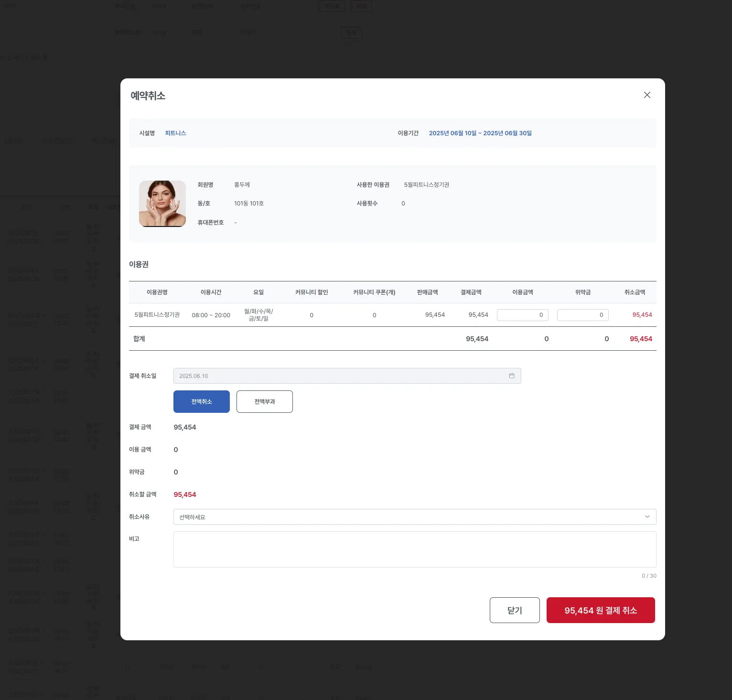This screenshot has height=700, width=732.
Task: Click the 닫기 button
Action: (x=515, y=610)
